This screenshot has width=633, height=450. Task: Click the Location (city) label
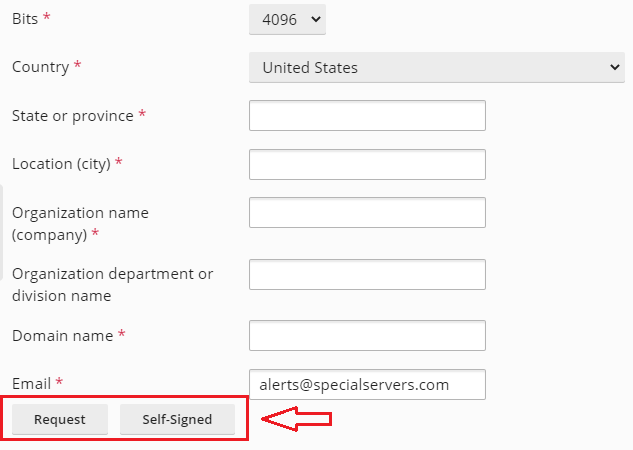coord(61,164)
